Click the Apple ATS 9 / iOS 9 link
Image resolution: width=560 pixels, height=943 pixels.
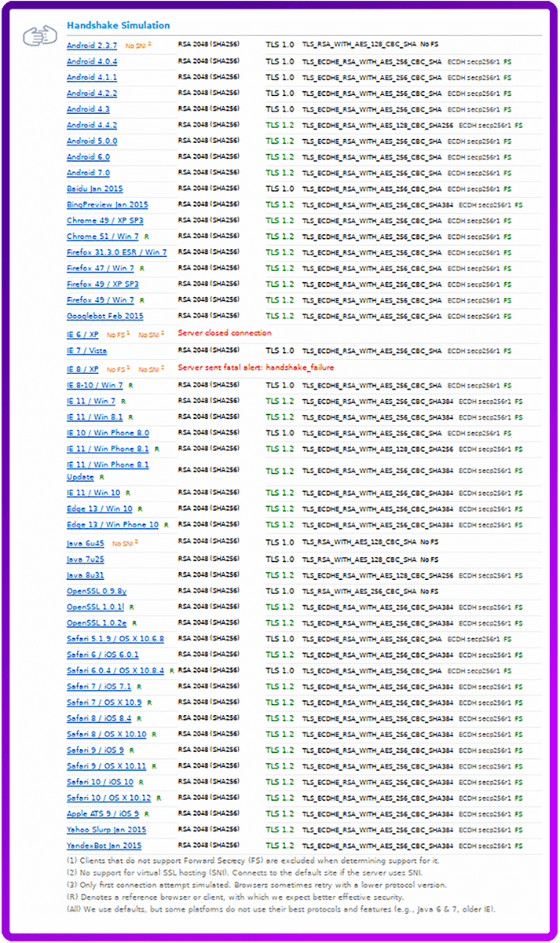(x=103, y=813)
